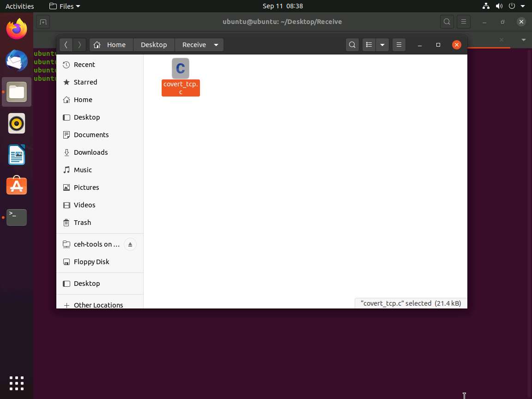The image size is (532, 399).
Task: Open the Files app menu in top bar
Action: click(x=65, y=6)
